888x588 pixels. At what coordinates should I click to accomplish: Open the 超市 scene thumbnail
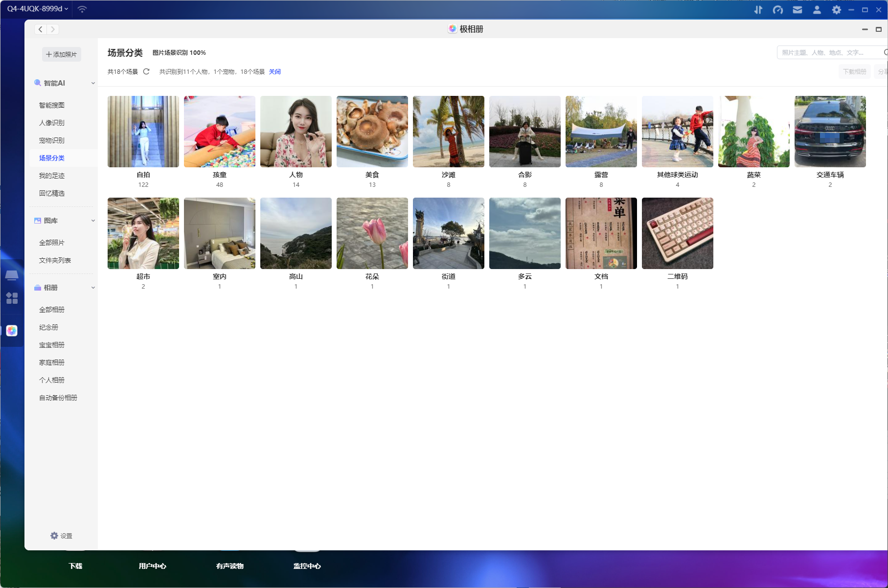(x=143, y=233)
